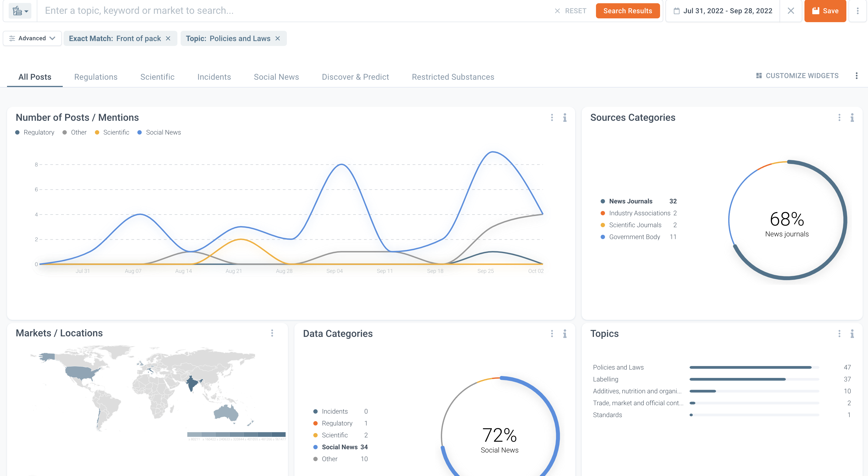Open the Scientific tab
Screen dimensions: 868x476
tap(157, 77)
